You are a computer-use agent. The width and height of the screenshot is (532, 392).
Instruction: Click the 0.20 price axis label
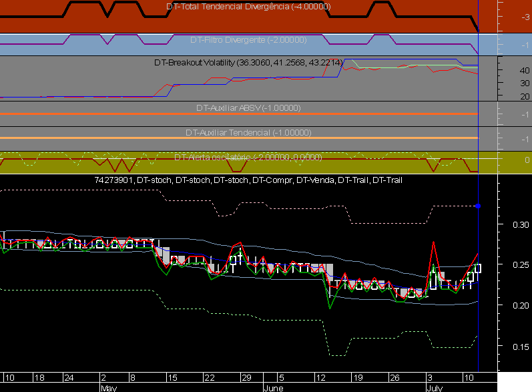521,306
